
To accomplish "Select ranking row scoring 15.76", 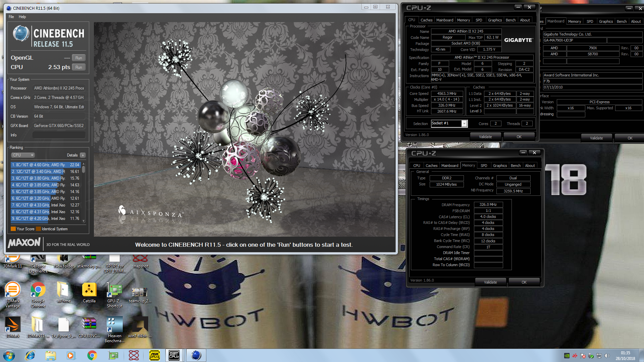I will coord(46,178).
